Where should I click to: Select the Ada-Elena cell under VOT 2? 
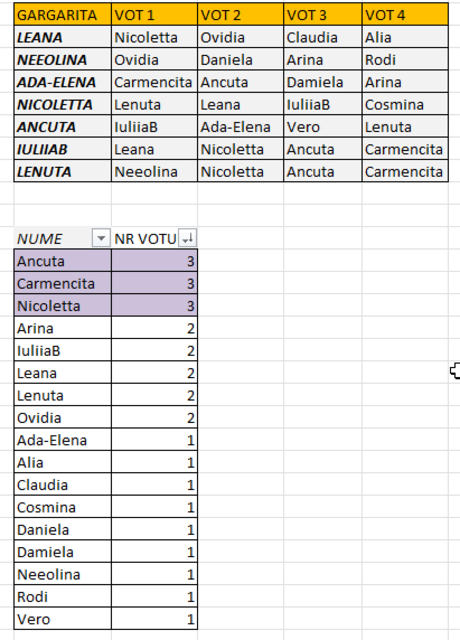coord(240,127)
